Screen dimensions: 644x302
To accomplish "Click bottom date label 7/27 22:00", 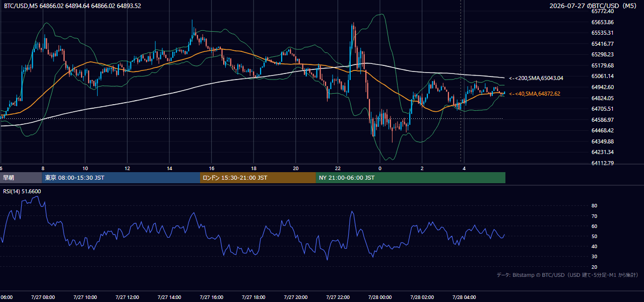I will [x=338, y=297].
